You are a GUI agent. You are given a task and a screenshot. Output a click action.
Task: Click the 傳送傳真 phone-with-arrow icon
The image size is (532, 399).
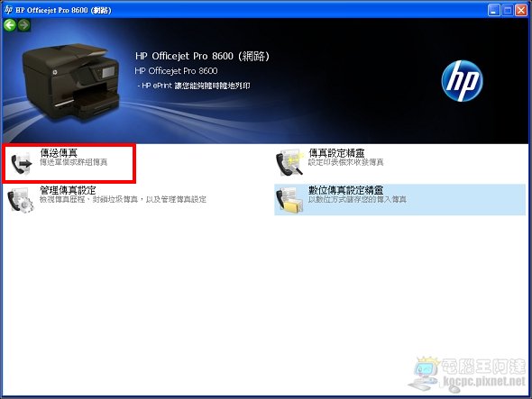[21, 164]
